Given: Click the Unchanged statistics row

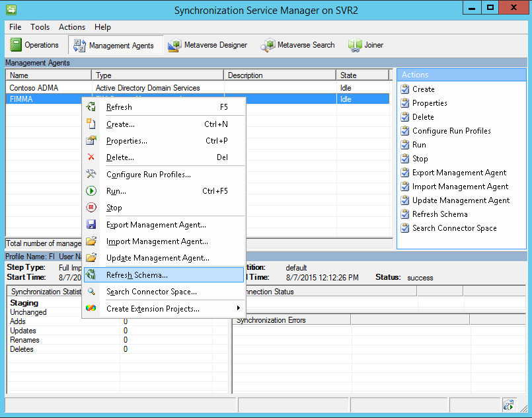Looking at the screenshot, I should (x=28, y=312).
